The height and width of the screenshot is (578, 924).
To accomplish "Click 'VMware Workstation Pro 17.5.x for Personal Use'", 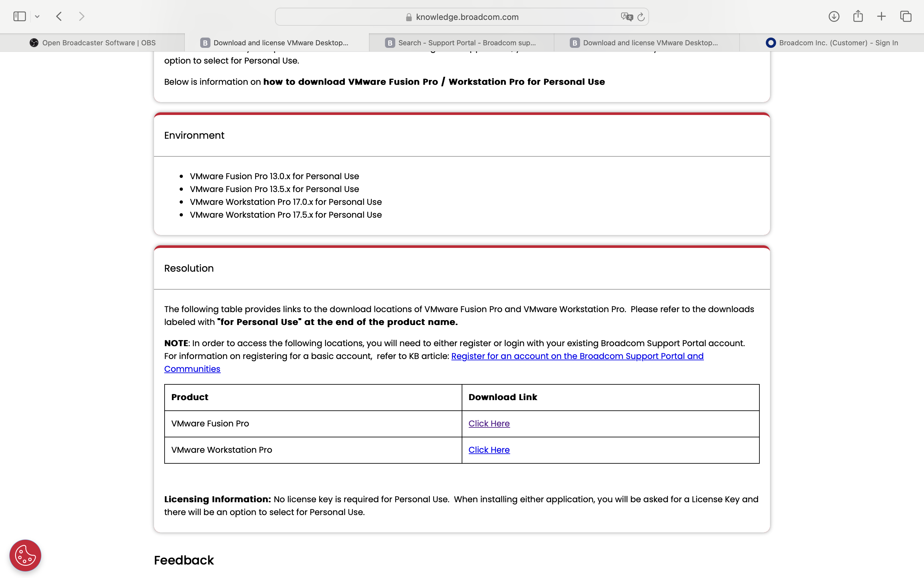I will (286, 215).
